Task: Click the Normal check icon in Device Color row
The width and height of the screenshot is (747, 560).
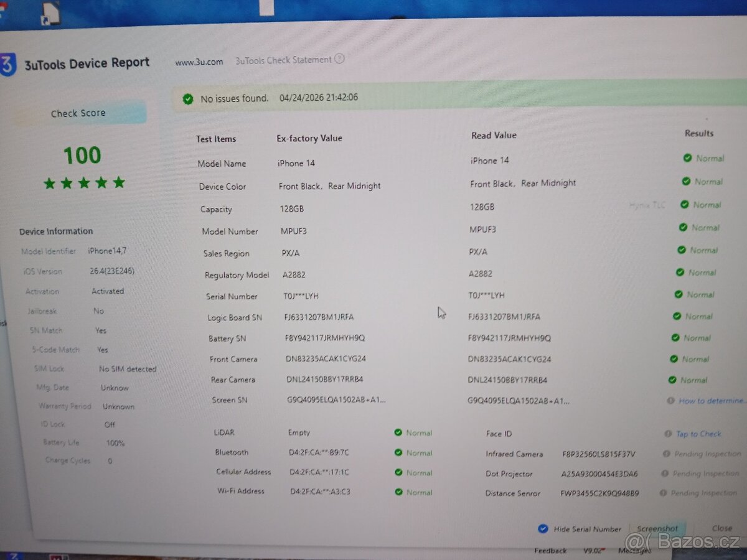Action: click(686, 181)
